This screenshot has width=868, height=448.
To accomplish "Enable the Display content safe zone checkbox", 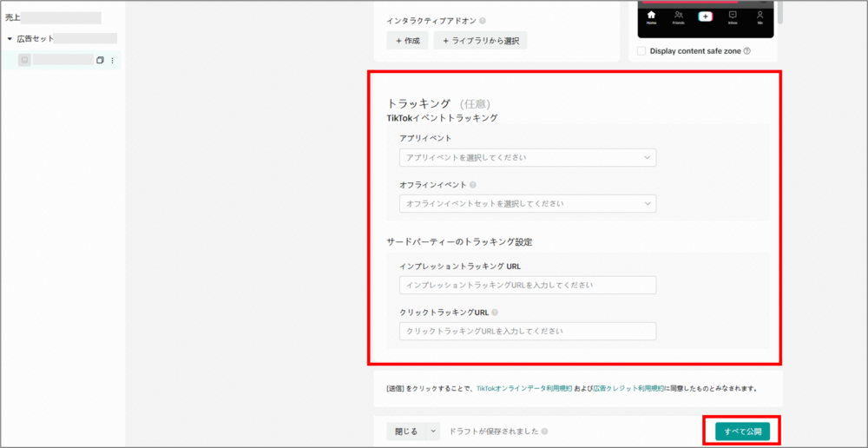I will tap(641, 51).
